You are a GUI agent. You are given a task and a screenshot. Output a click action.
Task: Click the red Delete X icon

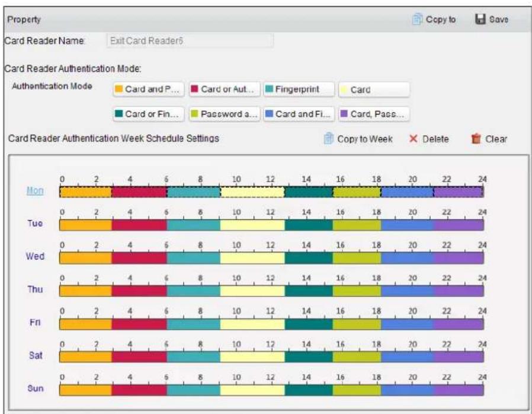tap(414, 139)
